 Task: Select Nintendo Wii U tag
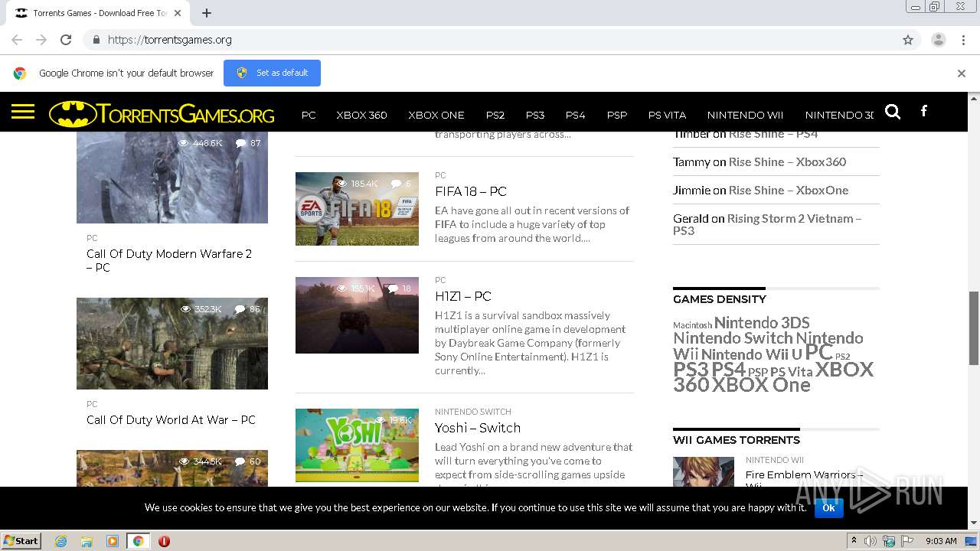[751, 354]
